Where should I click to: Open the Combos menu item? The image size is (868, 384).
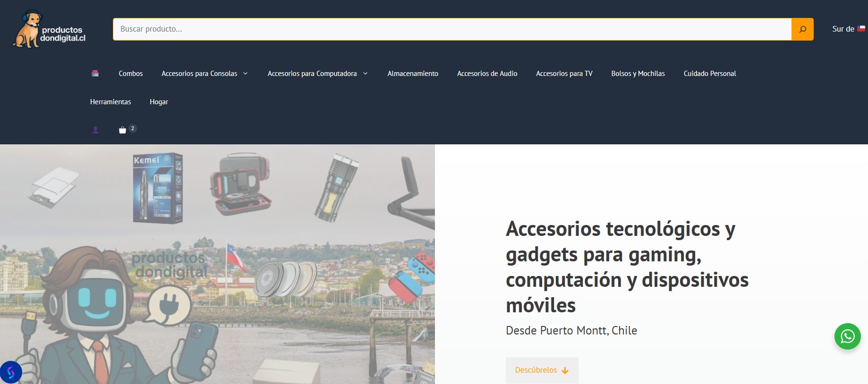130,74
